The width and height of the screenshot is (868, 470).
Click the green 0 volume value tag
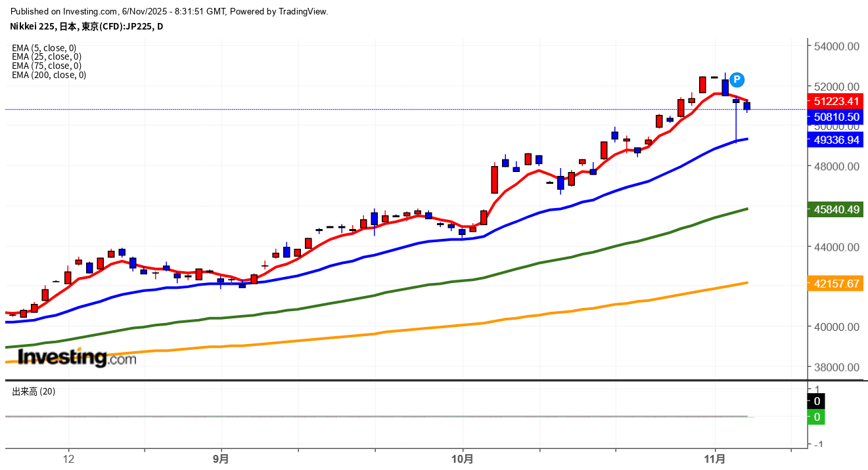(x=817, y=417)
